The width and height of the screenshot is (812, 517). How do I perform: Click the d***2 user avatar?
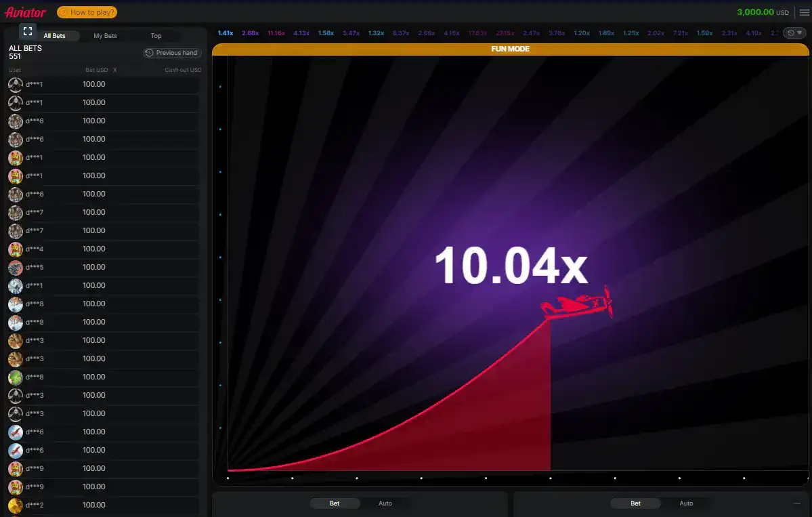click(x=16, y=505)
